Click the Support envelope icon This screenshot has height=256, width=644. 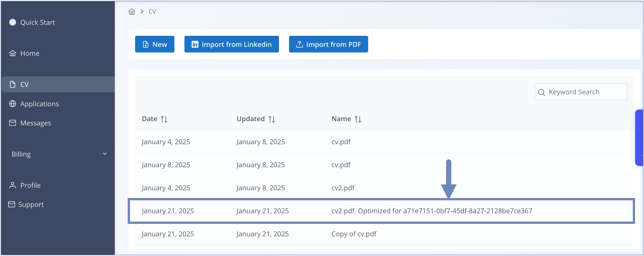(11, 204)
